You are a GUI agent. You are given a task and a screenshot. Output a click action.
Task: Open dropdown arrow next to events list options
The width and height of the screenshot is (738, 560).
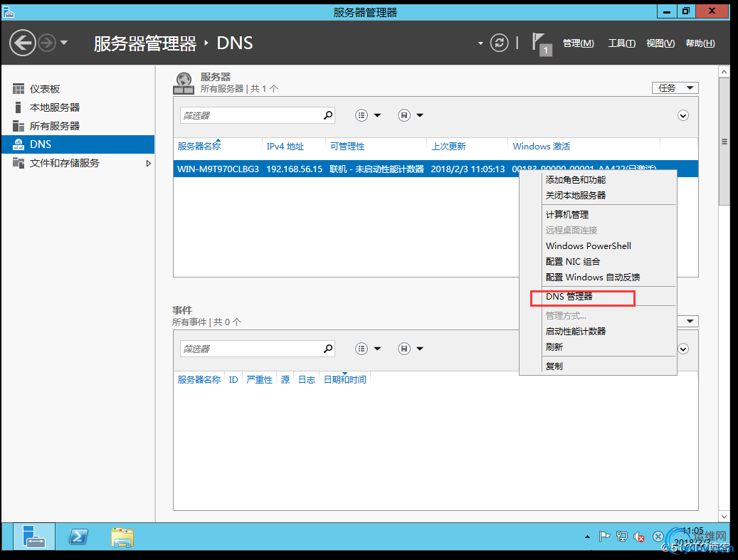pos(377,349)
